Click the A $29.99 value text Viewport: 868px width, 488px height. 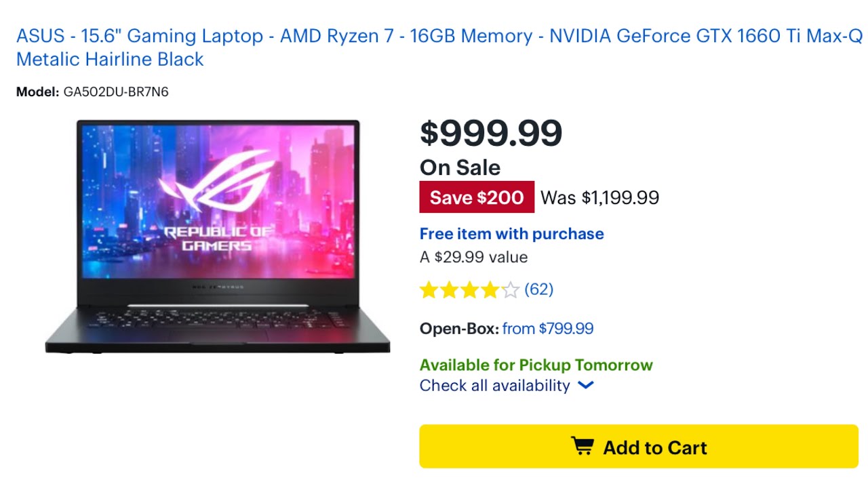(473, 257)
